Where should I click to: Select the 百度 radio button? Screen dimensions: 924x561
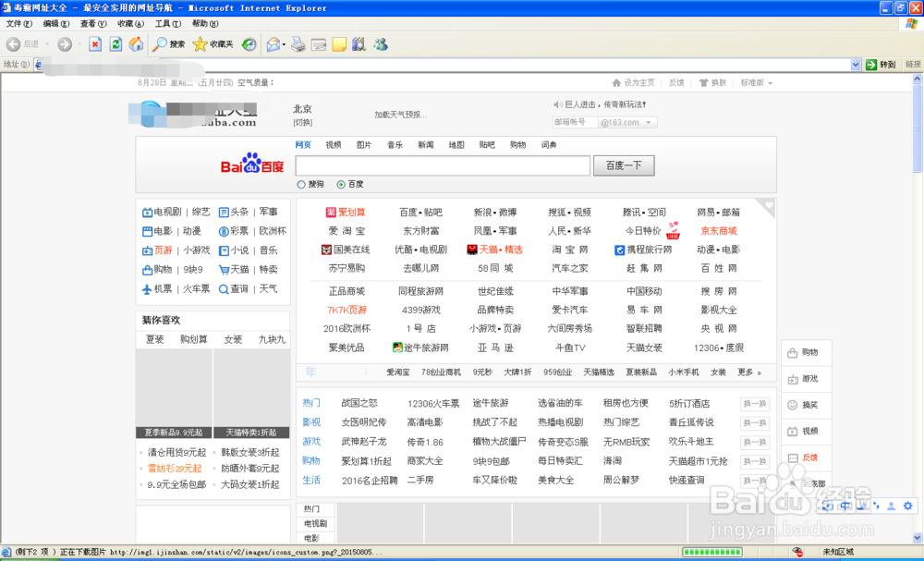(x=341, y=185)
